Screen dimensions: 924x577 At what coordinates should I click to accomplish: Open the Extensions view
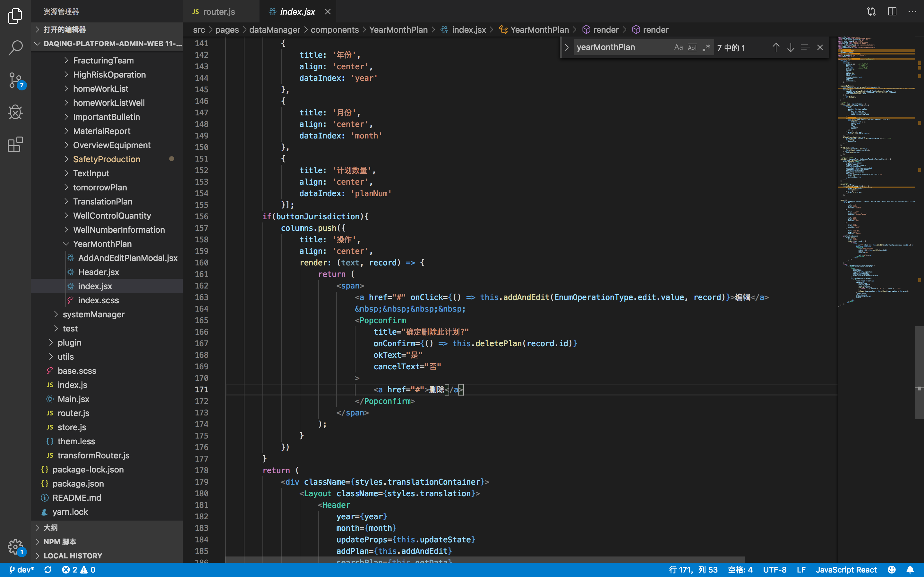click(15, 145)
